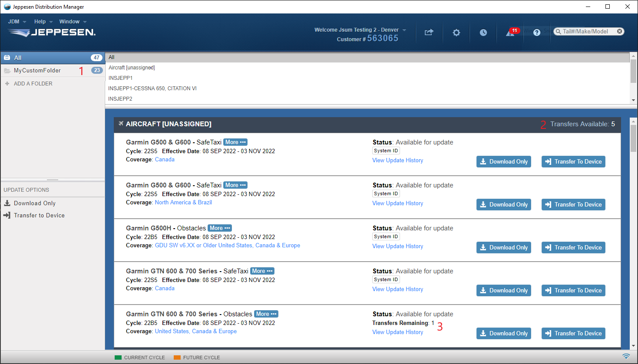Click Download Only for G500 SafeTaxi Canada

click(503, 162)
